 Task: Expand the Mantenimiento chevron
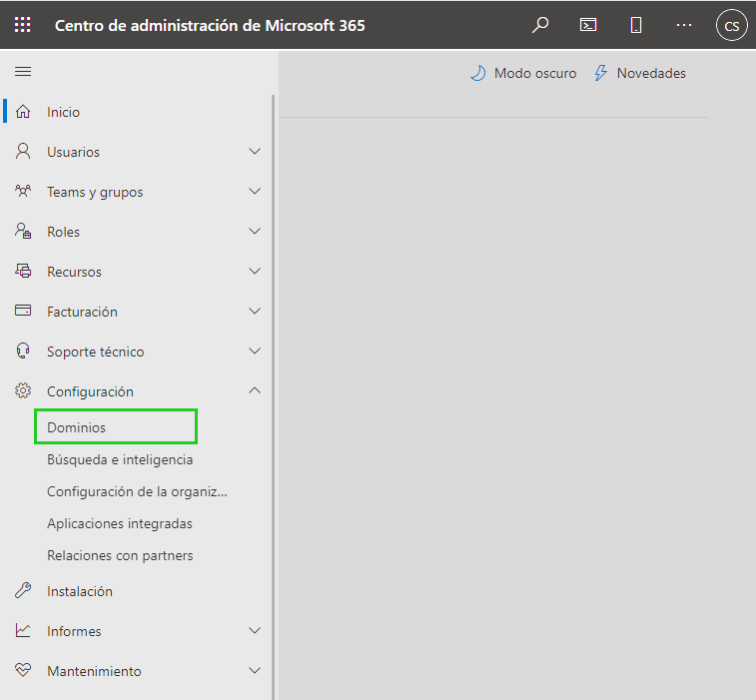click(x=255, y=671)
